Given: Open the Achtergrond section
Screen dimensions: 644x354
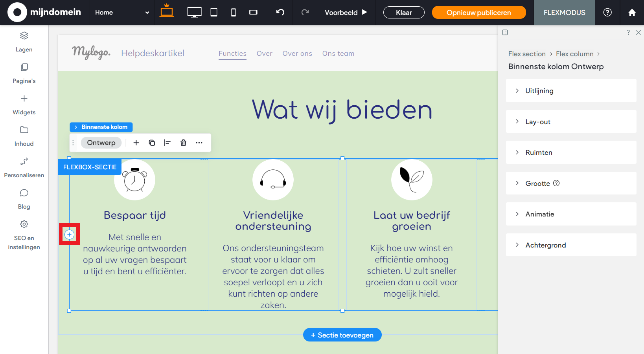Looking at the screenshot, I should (571, 245).
